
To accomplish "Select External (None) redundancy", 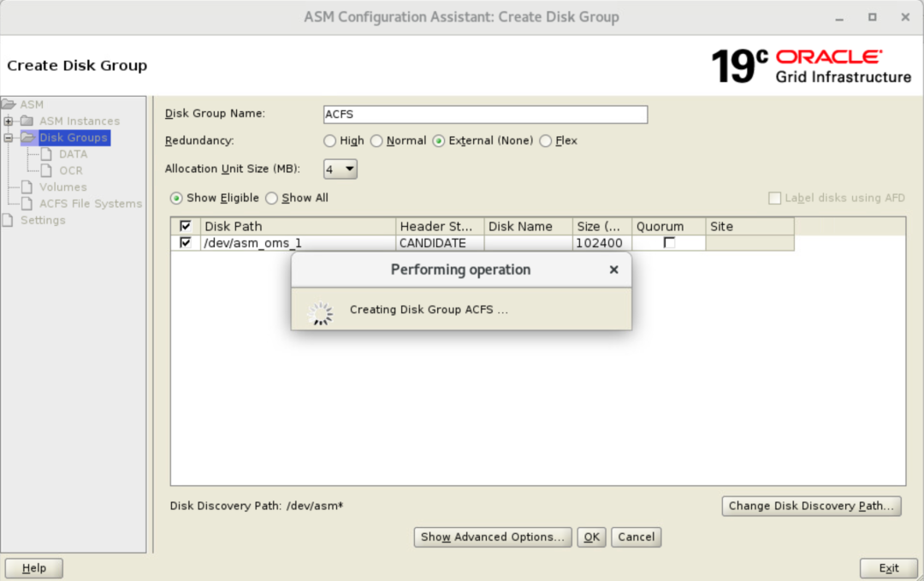I will click(x=438, y=141).
